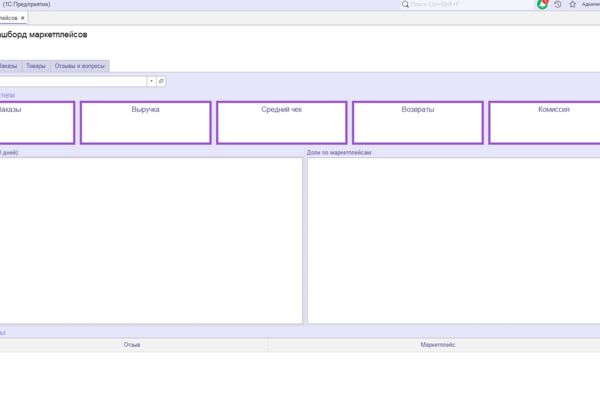Click the Отзыв column header
The width and height of the screenshot is (600, 400).
pyautogui.click(x=132, y=345)
